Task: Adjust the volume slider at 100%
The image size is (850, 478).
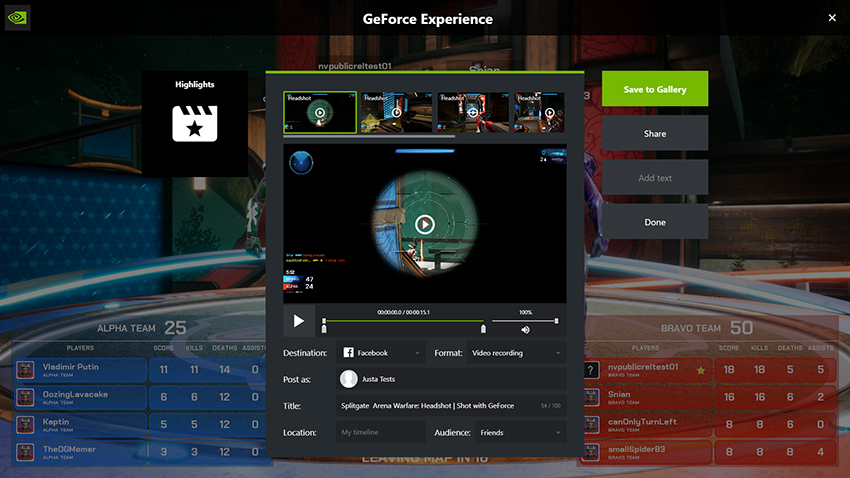Action: click(556, 321)
